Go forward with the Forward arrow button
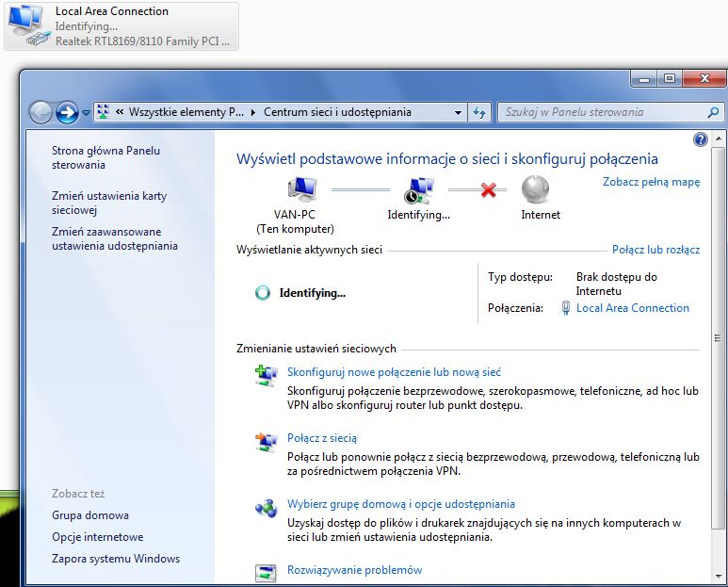728x587 pixels. click(67, 112)
